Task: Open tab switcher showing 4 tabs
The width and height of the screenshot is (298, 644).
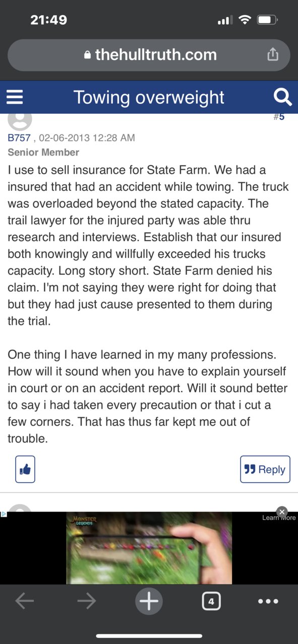Action: pos(211,601)
